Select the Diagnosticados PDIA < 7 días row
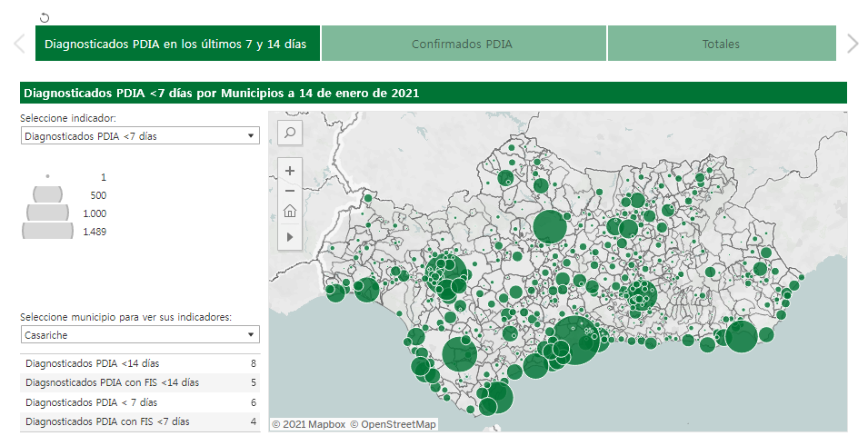Image resolution: width=868 pixels, height=436 pixels. (140, 402)
